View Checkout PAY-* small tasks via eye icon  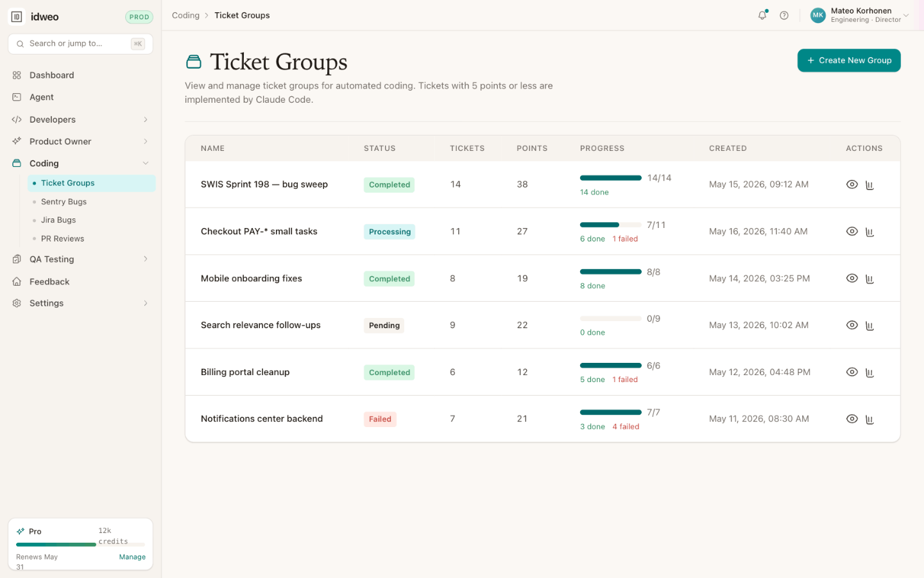[x=852, y=231]
